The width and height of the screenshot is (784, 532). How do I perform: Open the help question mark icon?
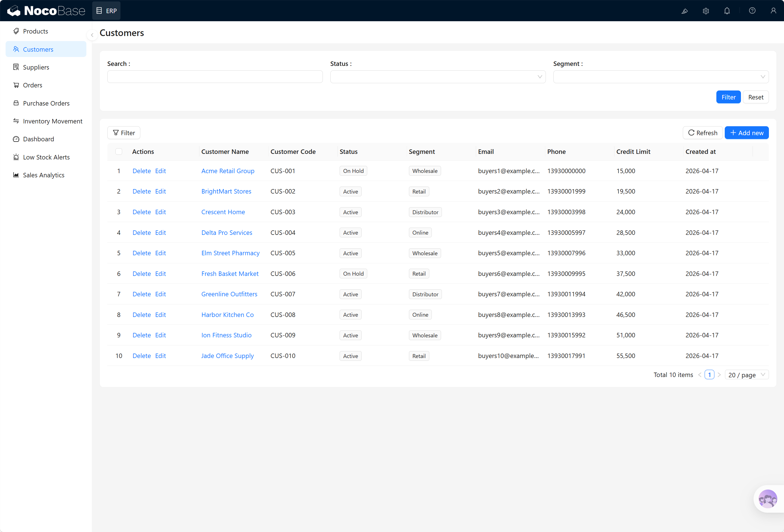(x=752, y=11)
